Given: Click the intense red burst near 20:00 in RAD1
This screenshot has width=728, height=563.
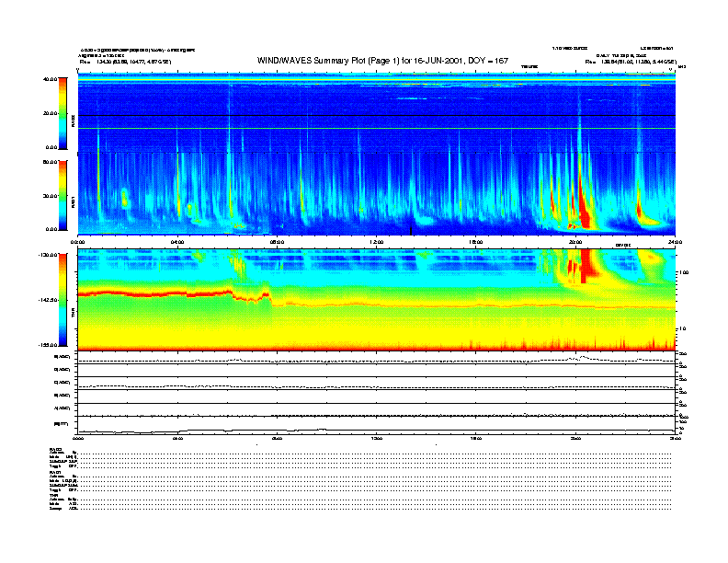Looking at the screenshot, I should (584, 204).
